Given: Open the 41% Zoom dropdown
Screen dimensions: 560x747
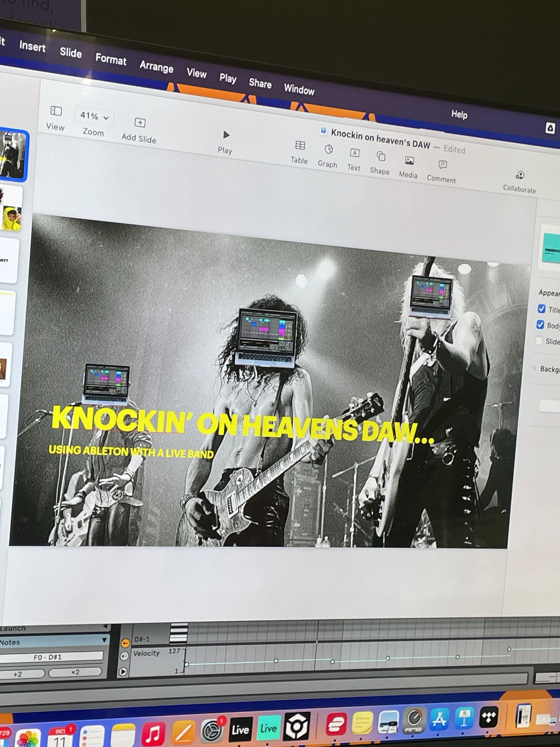Looking at the screenshot, I should [x=94, y=117].
